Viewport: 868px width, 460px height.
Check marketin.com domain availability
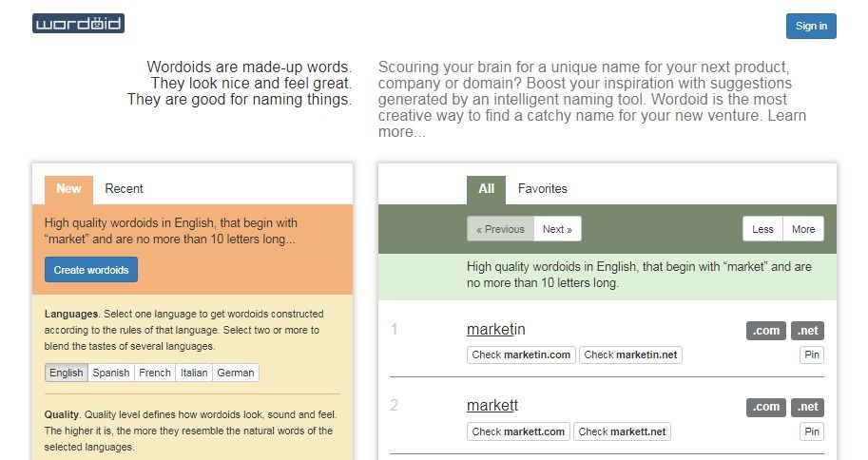pos(521,355)
